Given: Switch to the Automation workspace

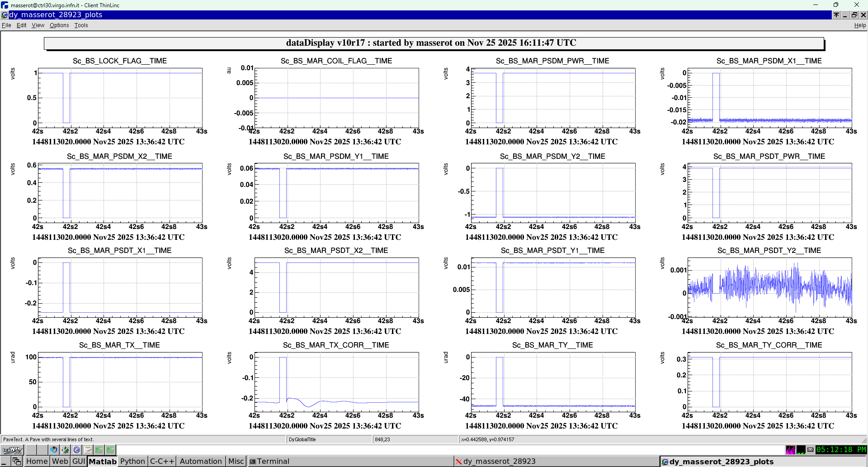Looking at the screenshot, I should (201, 461).
